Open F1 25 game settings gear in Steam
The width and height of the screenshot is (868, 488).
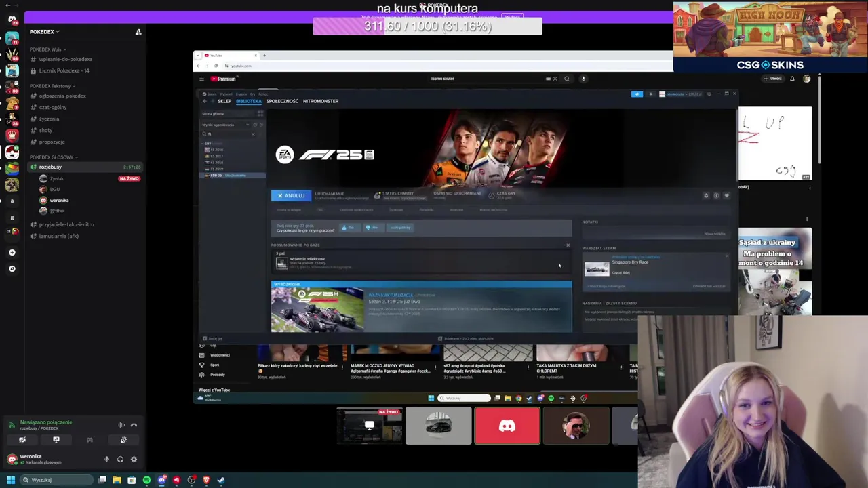[x=706, y=196]
